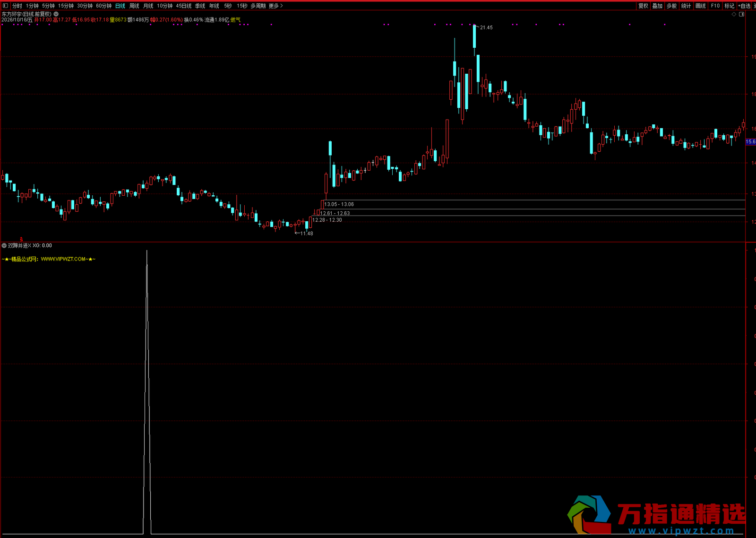
Task: Open F10 company information
Action: click(715, 6)
